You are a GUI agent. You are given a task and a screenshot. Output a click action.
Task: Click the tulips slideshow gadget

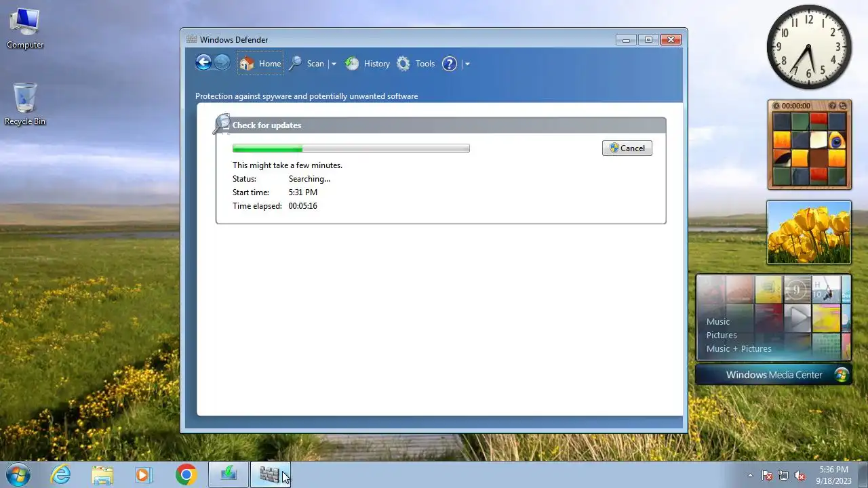(x=808, y=232)
